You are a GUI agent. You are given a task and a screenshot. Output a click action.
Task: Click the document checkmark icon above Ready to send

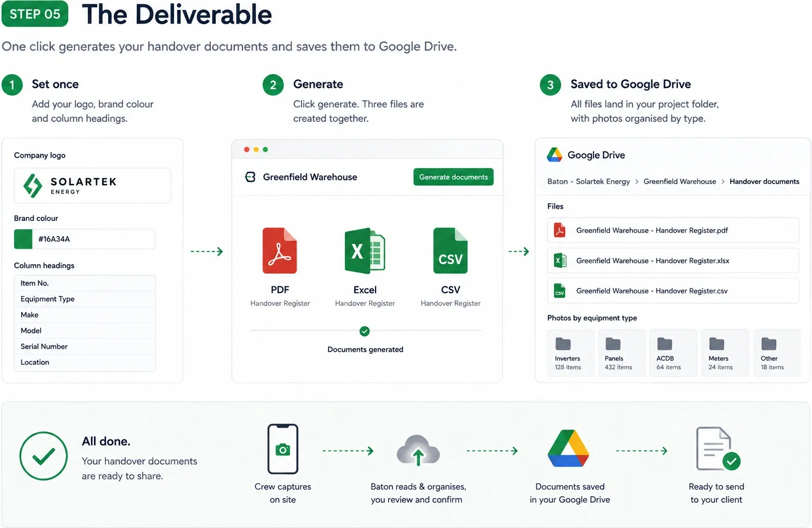pos(718,449)
